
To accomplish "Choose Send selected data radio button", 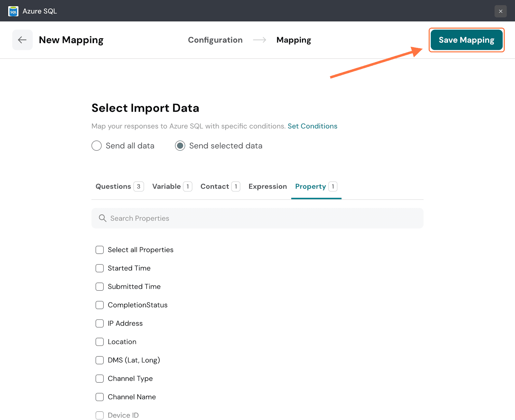I will coord(180,146).
